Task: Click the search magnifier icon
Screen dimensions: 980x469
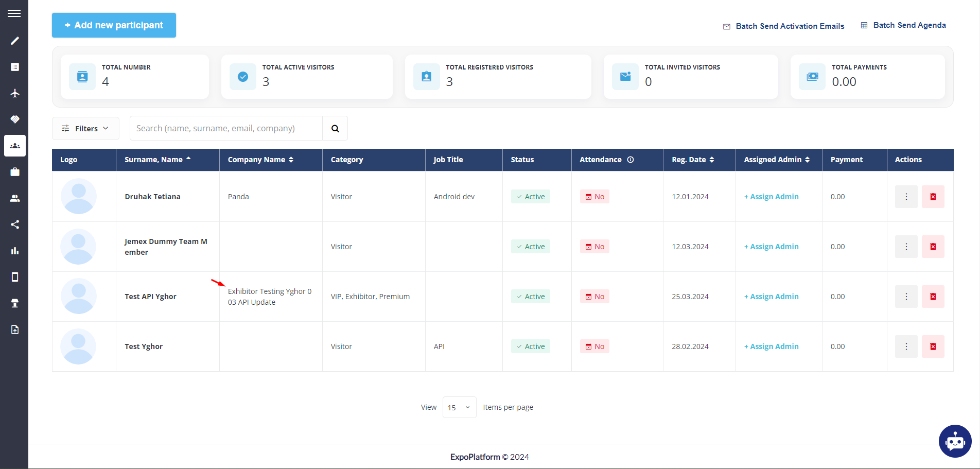Action: click(x=335, y=128)
